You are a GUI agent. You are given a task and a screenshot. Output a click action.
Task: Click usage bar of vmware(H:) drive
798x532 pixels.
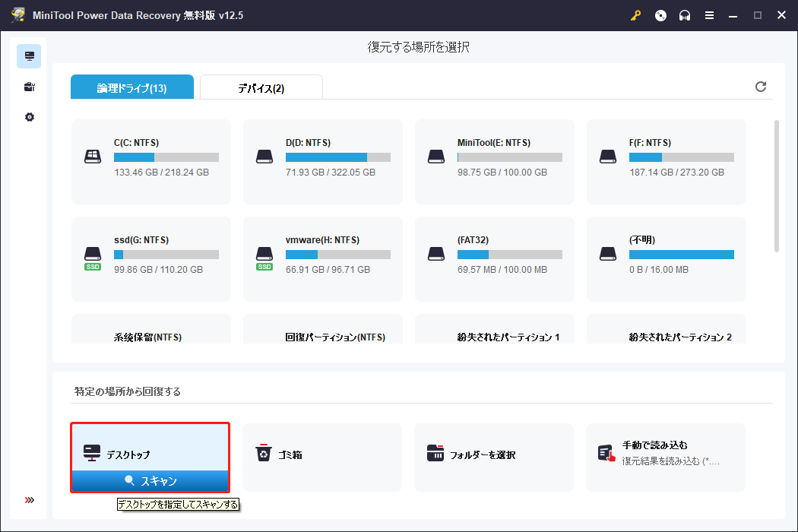tap(338, 255)
